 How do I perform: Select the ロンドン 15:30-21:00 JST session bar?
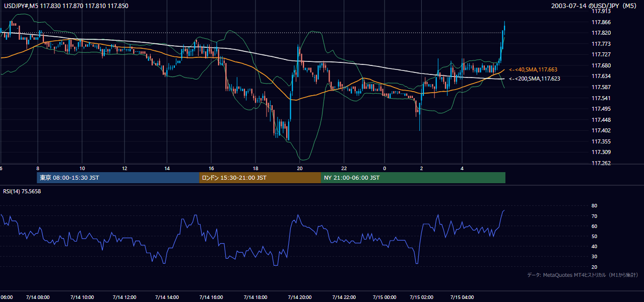[260, 178]
